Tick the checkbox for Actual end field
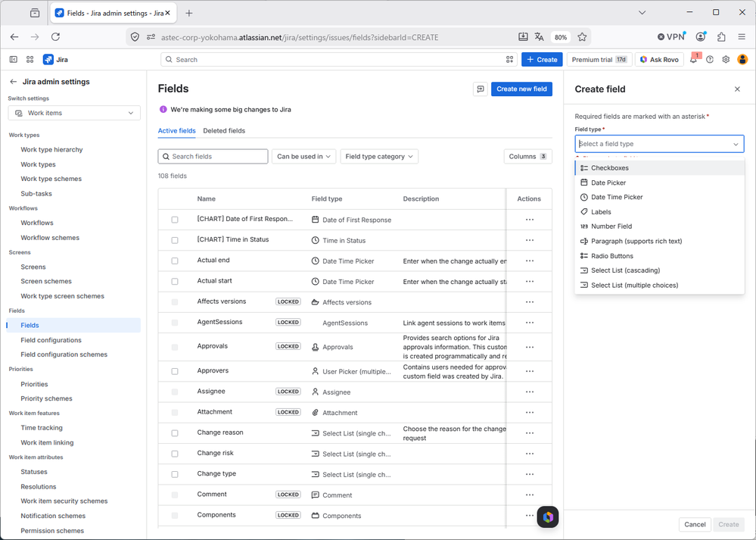756x540 pixels. (x=175, y=261)
